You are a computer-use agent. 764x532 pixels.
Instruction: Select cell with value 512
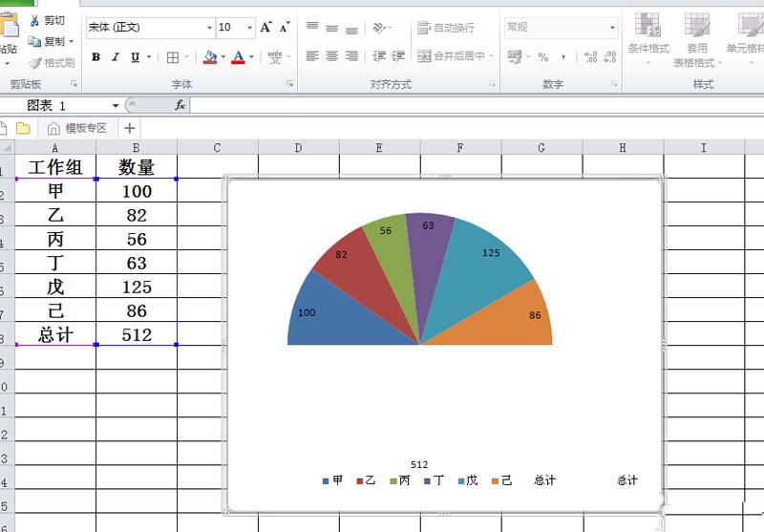137,334
